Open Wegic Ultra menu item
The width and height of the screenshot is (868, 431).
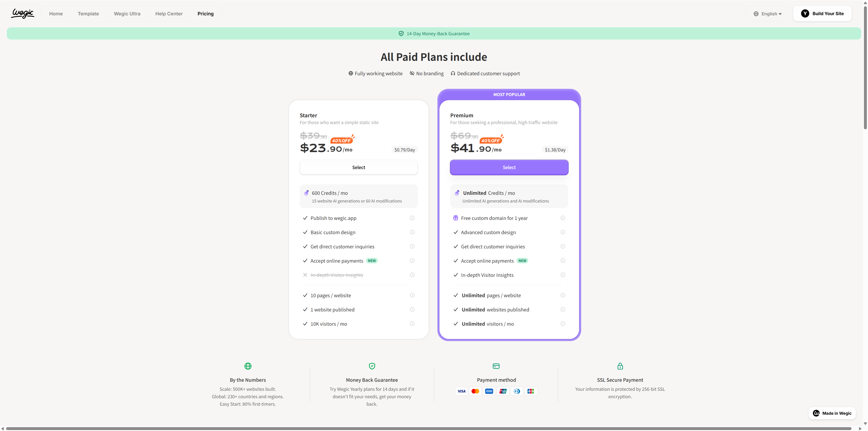click(x=127, y=14)
